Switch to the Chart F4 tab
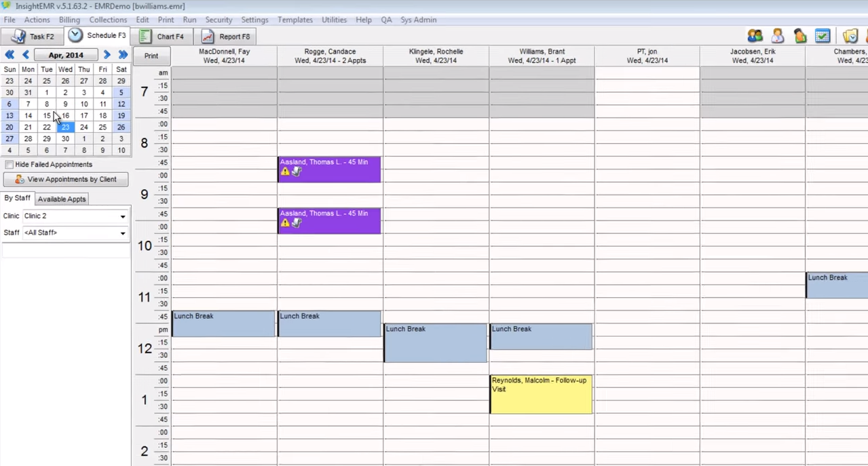The height and width of the screenshot is (466, 868). pos(162,37)
